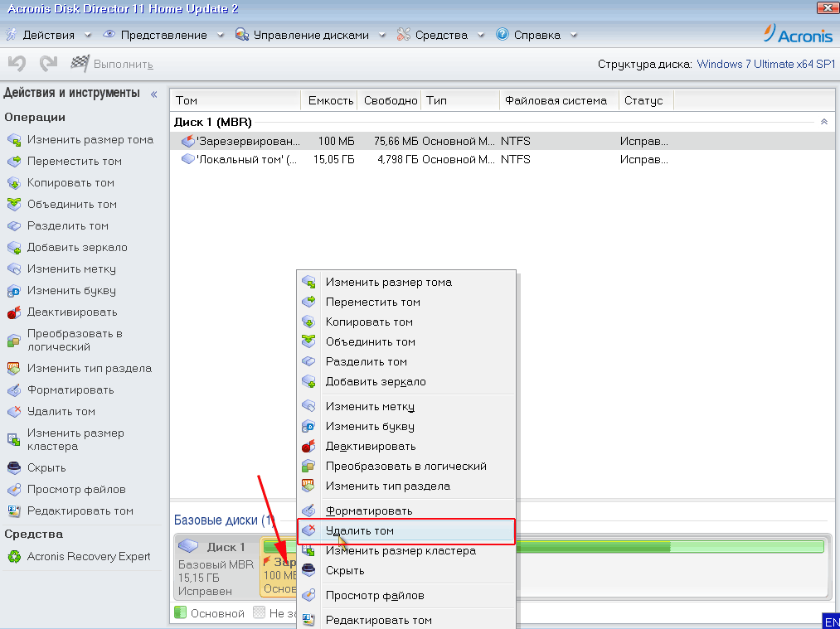Click the checkered flag Выполнить icon
This screenshot has width=840, height=629.
[x=80, y=64]
